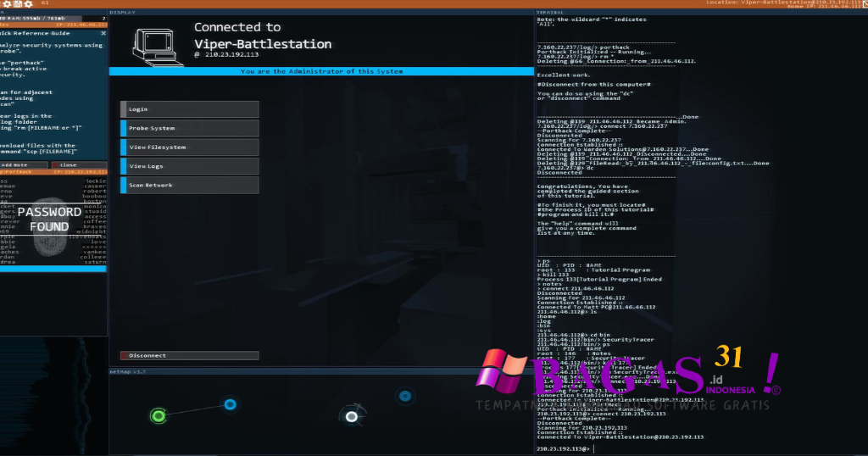
Task: Click the computer icon beside Viper-Battlestation title
Action: [x=157, y=47]
